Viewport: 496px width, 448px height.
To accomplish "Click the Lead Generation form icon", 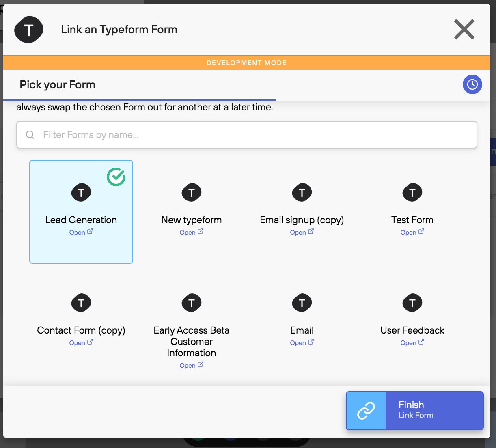I will click(81, 192).
